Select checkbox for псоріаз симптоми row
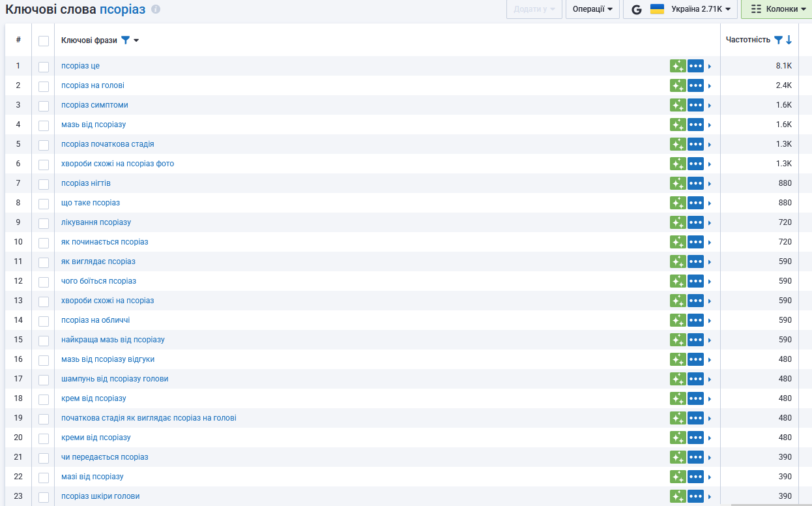The image size is (812, 506). coord(44,106)
